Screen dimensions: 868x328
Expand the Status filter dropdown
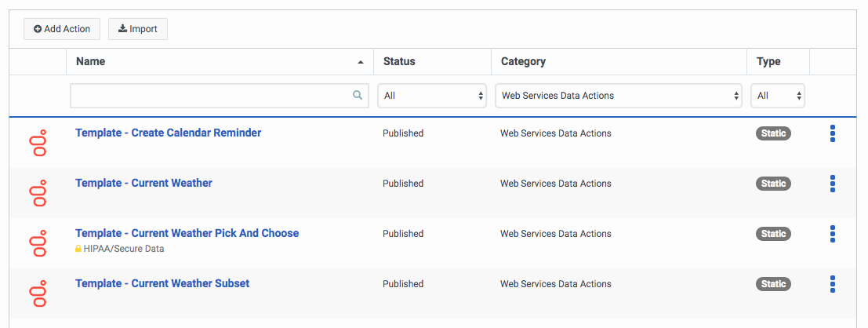point(432,96)
